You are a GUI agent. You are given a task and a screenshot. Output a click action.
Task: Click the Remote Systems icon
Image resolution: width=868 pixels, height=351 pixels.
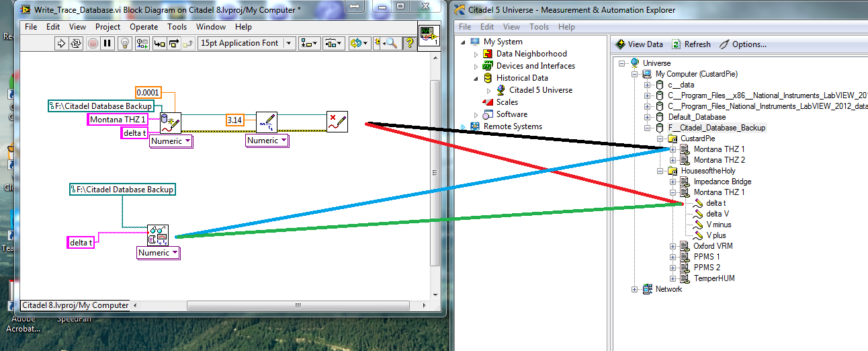476,126
